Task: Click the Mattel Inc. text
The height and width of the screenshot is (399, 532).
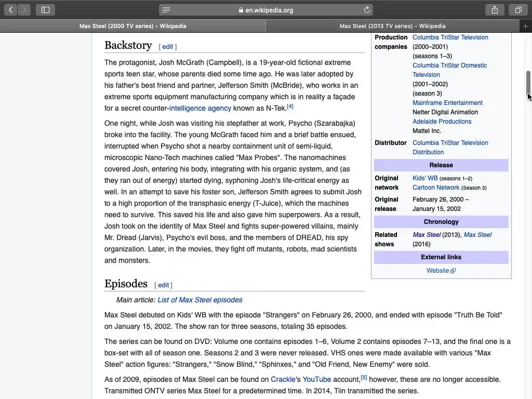Action: (x=427, y=131)
